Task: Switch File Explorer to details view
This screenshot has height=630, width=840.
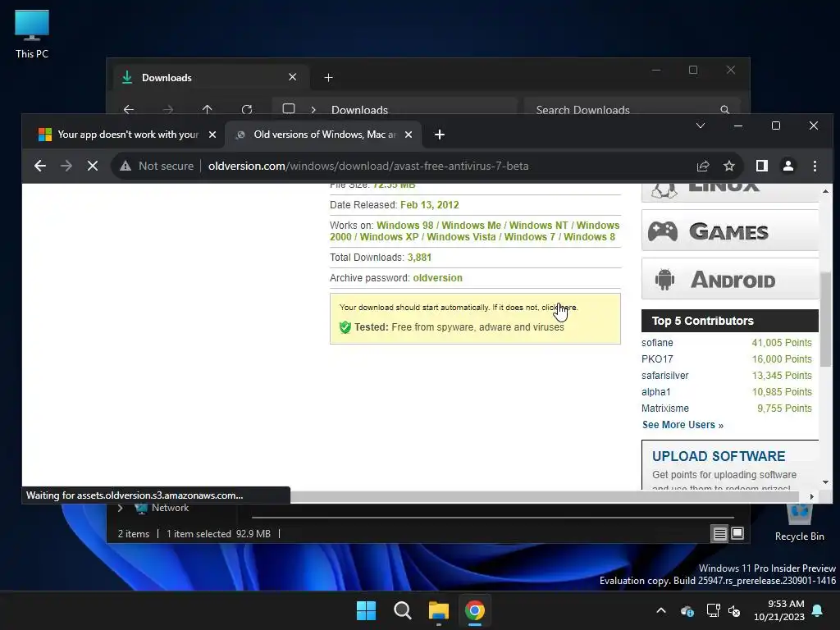Action: click(x=719, y=533)
